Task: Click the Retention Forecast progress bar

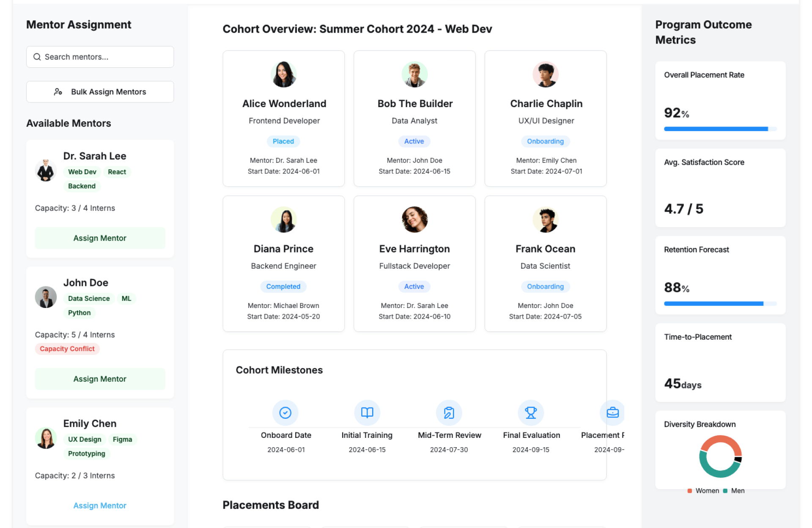Action: tap(720, 304)
